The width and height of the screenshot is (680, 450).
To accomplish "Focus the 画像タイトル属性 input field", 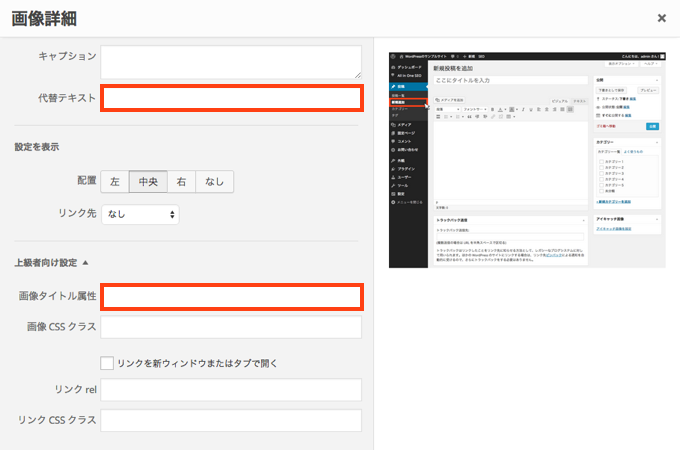I will tap(232, 297).
